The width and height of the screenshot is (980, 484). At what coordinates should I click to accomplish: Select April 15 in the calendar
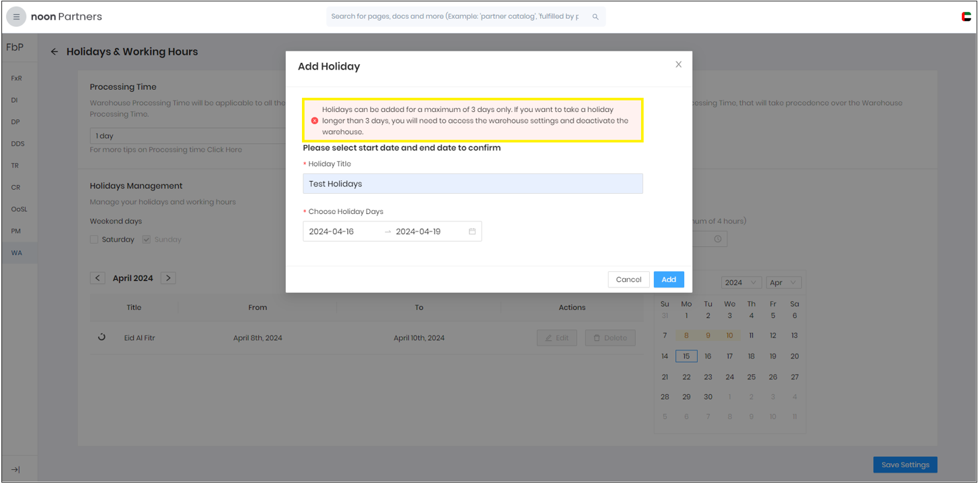point(686,356)
